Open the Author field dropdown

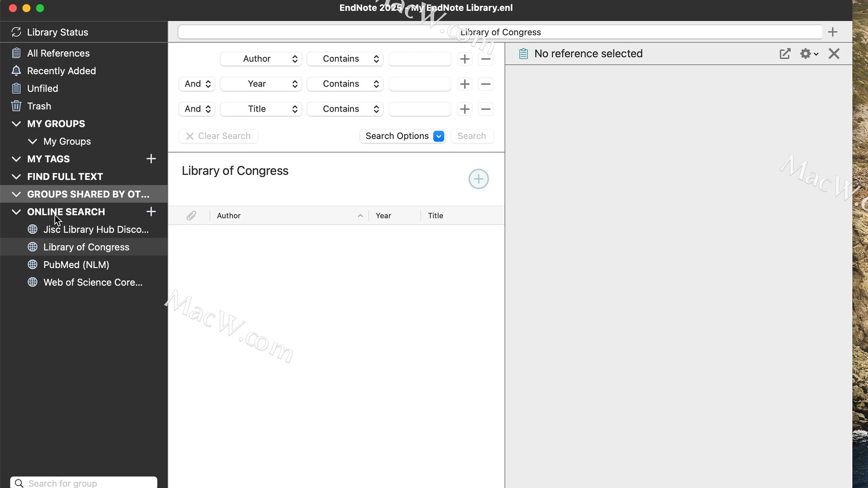tap(261, 59)
